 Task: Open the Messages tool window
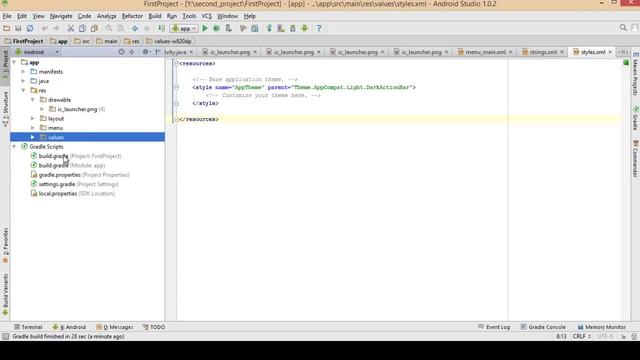pos(114,327)
